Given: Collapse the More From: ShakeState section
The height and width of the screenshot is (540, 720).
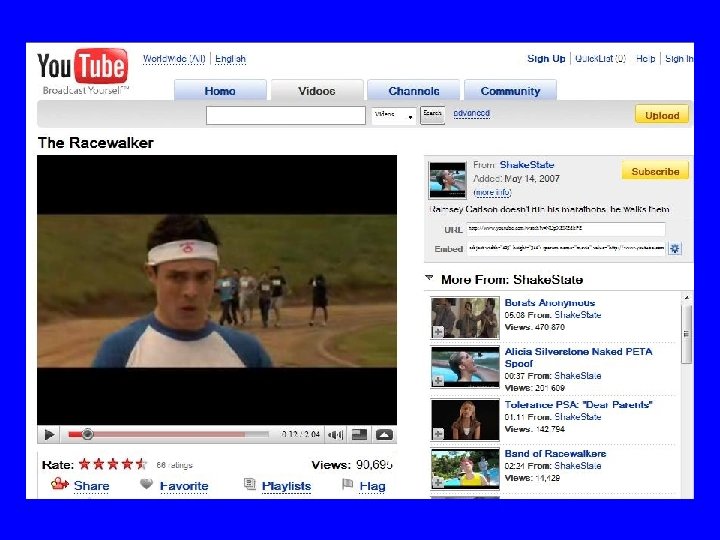Looking at the screenshot, I should [x=429, y=278].
